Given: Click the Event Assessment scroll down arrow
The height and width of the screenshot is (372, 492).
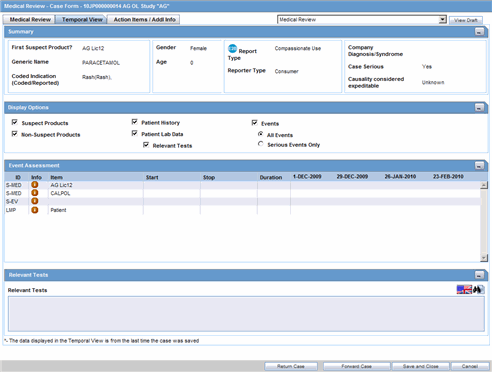Looking at the screenshot, I should (x=484, y=258).
